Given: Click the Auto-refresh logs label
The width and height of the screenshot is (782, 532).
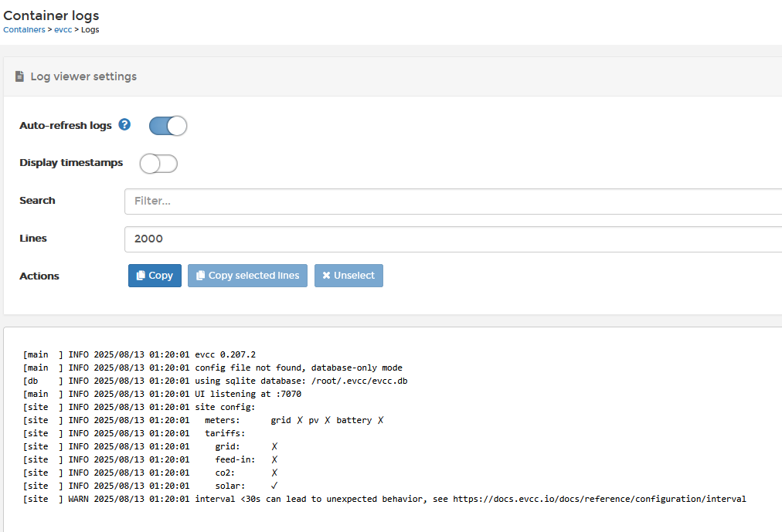Looking at the screenshot, I should 66,126.
